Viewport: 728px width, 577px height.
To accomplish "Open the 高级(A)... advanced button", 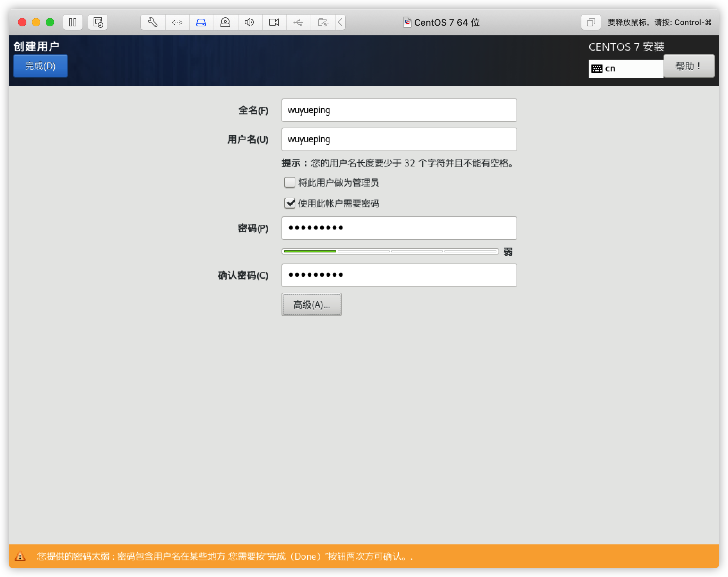I will coord(311,304).
